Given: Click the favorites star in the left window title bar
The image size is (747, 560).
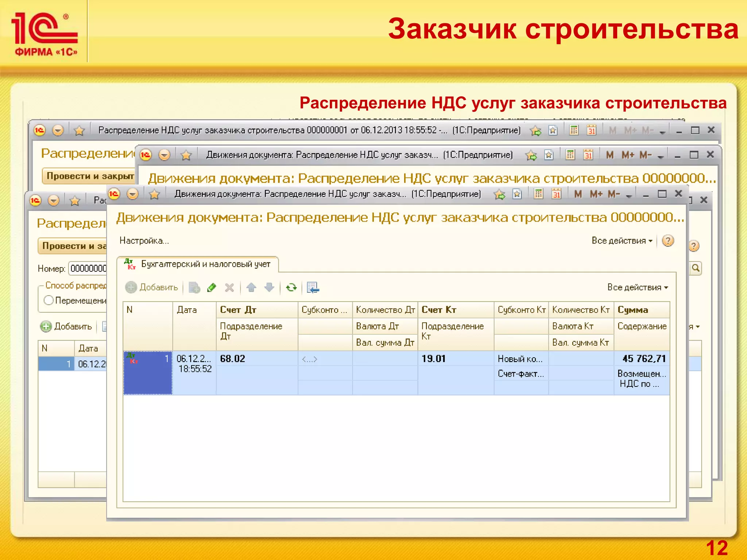Looking at the screenshot, I should point(75,201).
